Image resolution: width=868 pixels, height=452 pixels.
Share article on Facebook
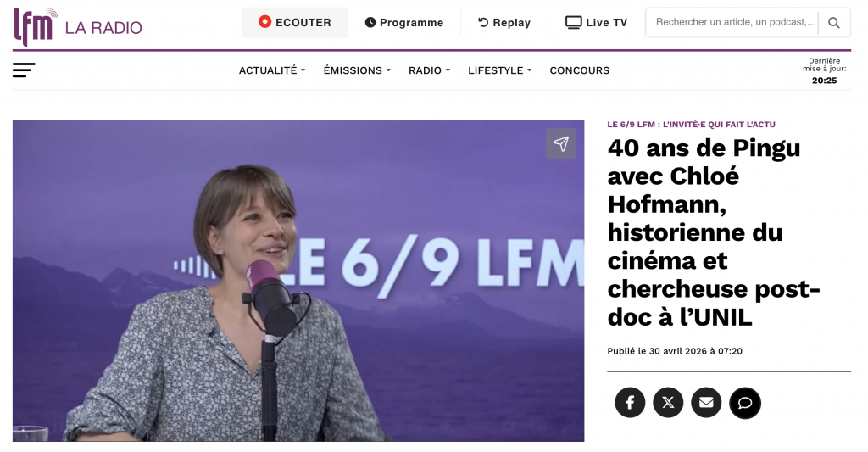pos(630,402)
